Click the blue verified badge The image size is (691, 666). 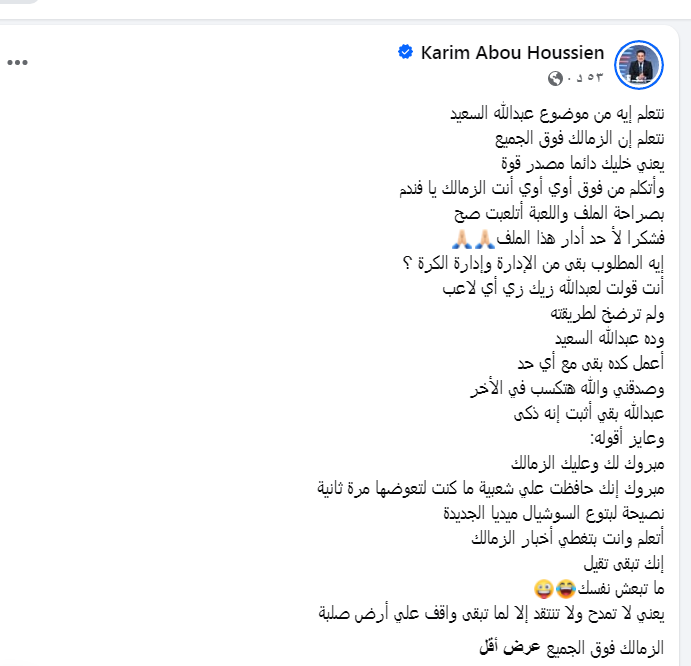click(x=405, y=52)
